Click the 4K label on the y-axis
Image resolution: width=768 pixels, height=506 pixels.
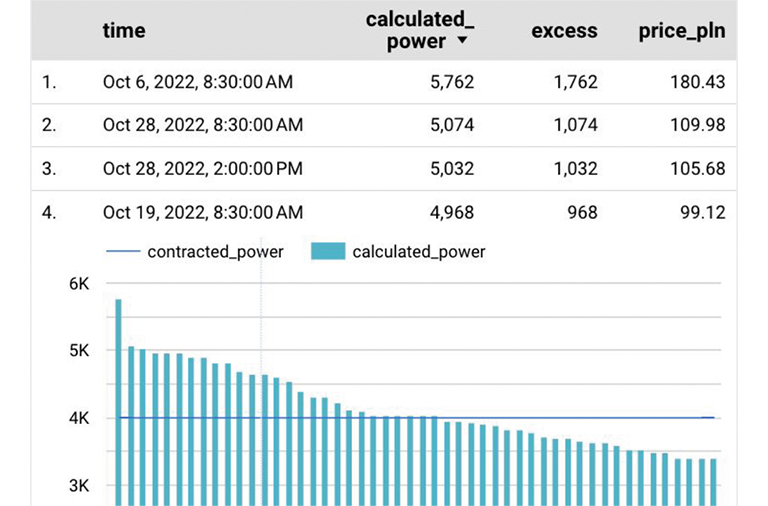coord(79,418)
